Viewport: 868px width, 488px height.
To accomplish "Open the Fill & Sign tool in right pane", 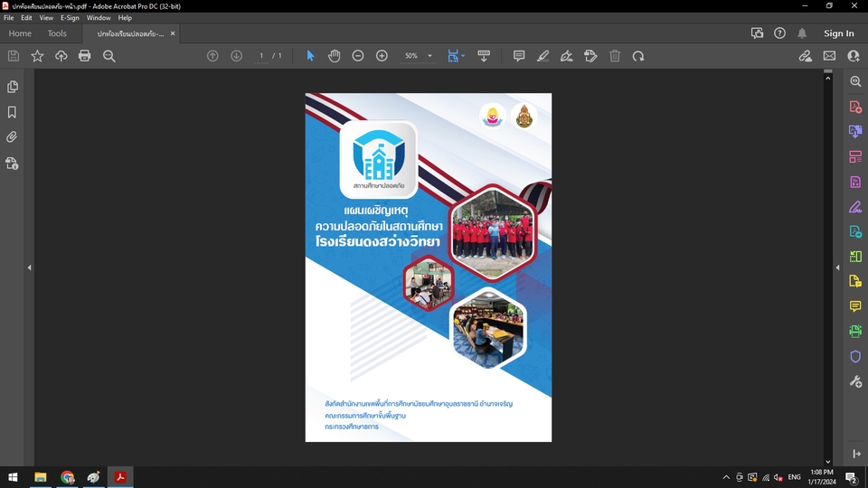I will pos(855,207).
